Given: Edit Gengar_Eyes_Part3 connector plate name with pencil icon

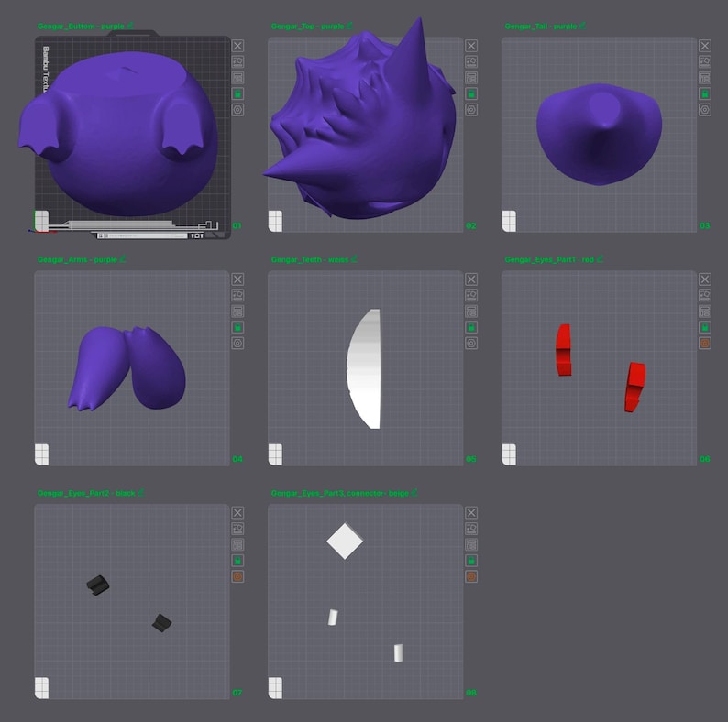Looking at the screenshot, I should (414, 492).
